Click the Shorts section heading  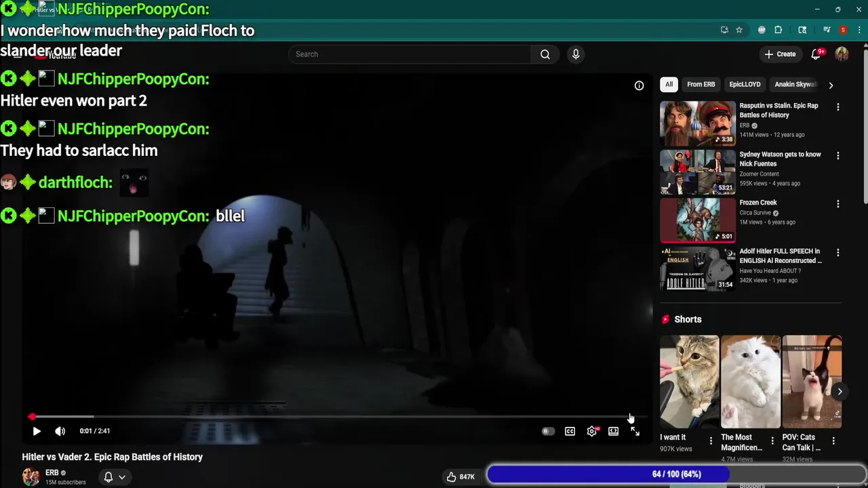click(688, 319)
